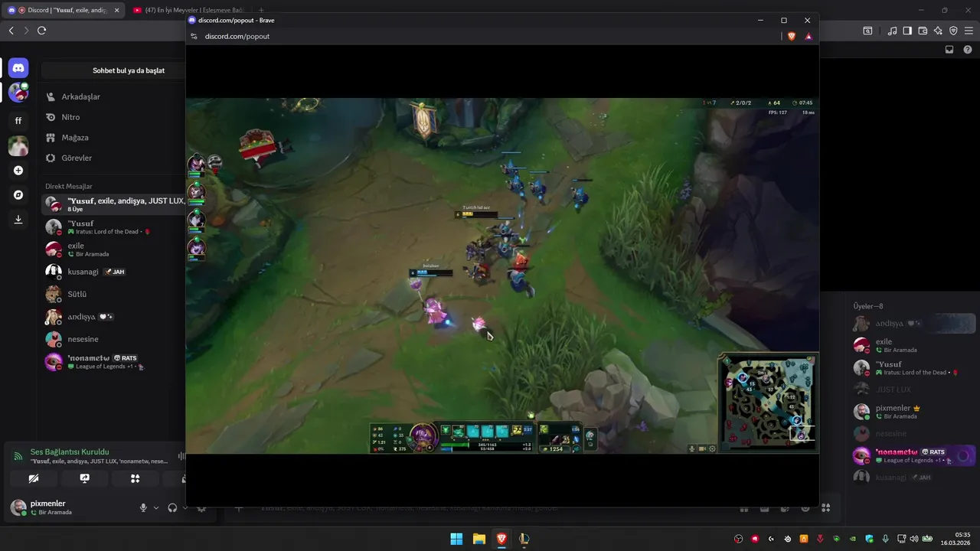Deafen using the headphones icon
Image resolution: width=980 pixels, height=551 pixels.
pos(172,507)
